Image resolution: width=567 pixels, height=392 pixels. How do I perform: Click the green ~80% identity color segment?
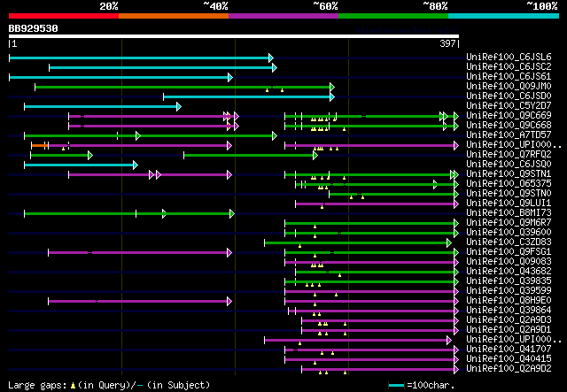[393, 16]
